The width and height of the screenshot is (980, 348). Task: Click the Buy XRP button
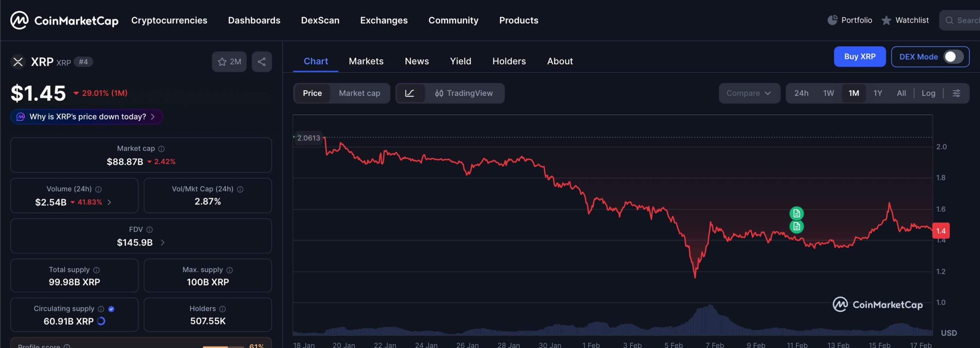click(x=860, y=57)
